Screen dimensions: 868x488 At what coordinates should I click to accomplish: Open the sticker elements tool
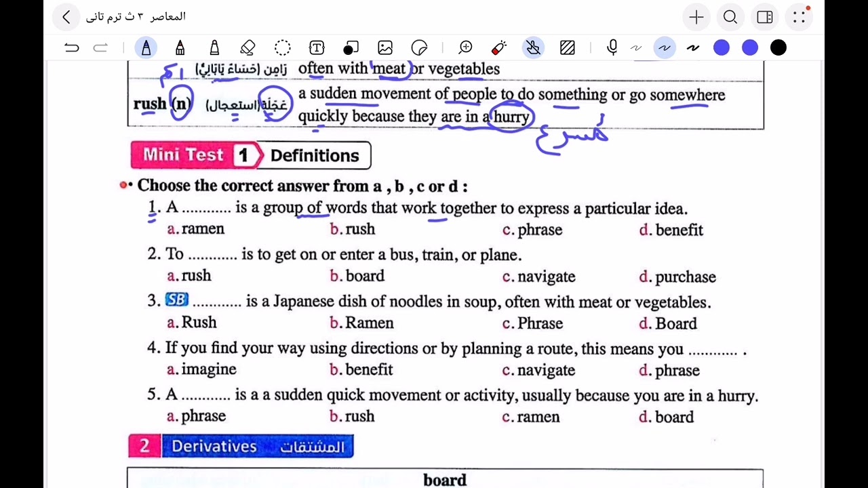coord(419,47)
